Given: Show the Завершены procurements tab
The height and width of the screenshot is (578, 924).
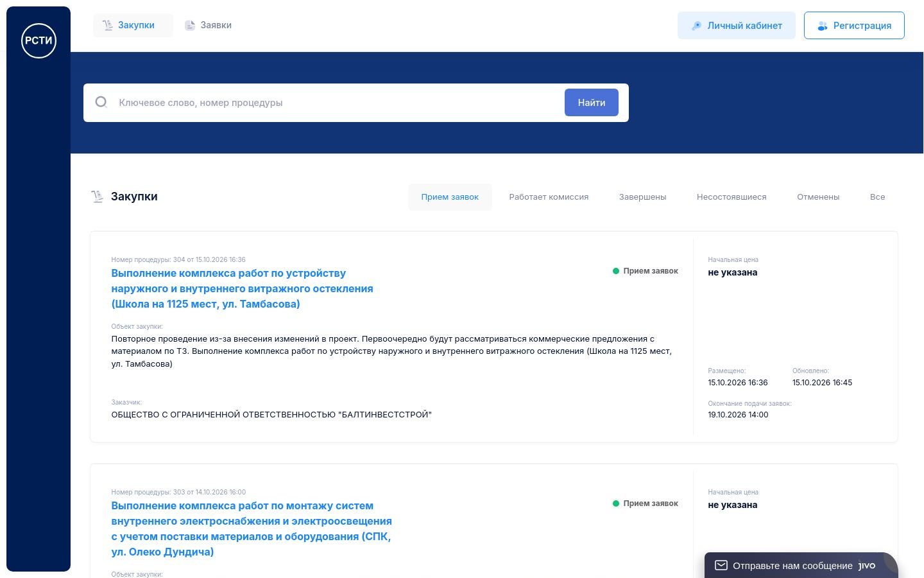Looking at the screenshot, I should (x=642, y=197).
